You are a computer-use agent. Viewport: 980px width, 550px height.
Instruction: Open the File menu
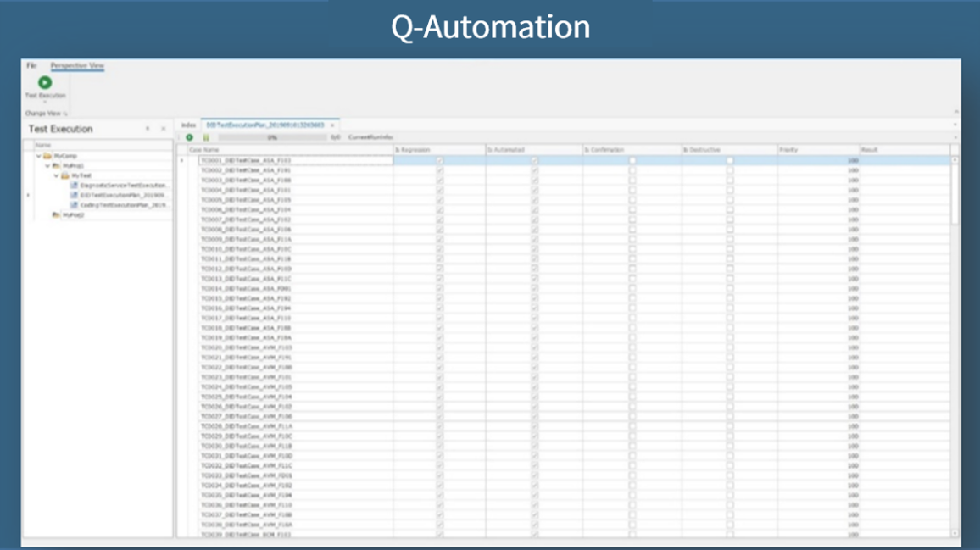click(31, 65)
